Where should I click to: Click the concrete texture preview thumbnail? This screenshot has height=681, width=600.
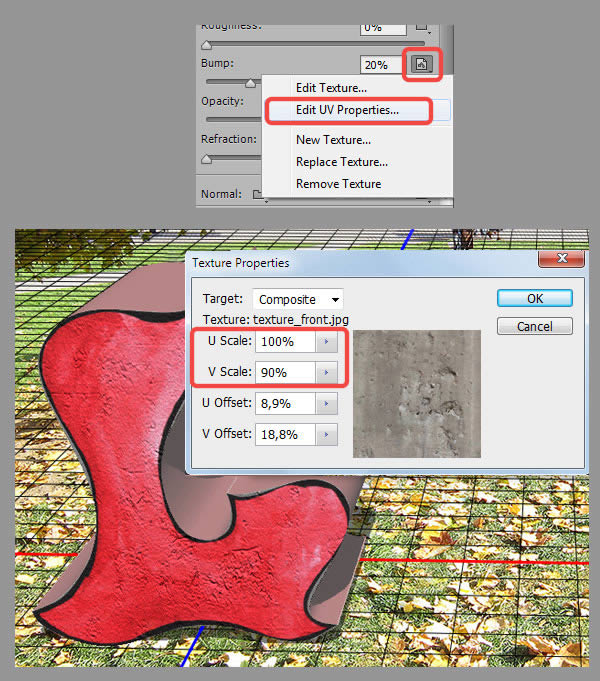417,393
